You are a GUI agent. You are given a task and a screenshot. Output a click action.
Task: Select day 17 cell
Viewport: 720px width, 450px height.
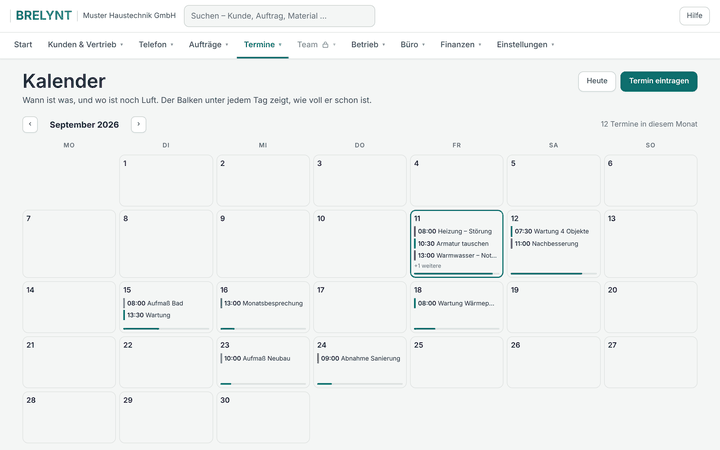(x=360, y=307)
